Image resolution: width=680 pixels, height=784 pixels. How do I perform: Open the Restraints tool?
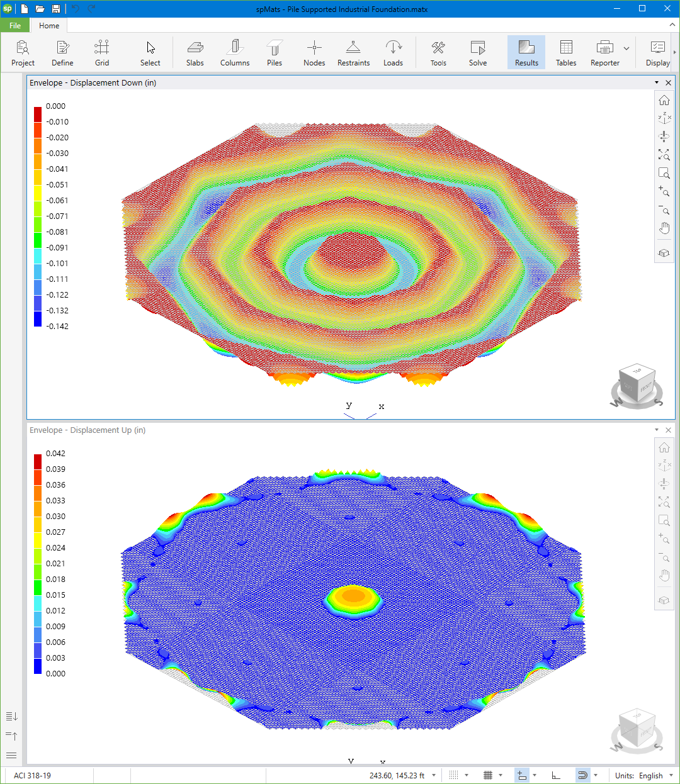tap(353, 52)
